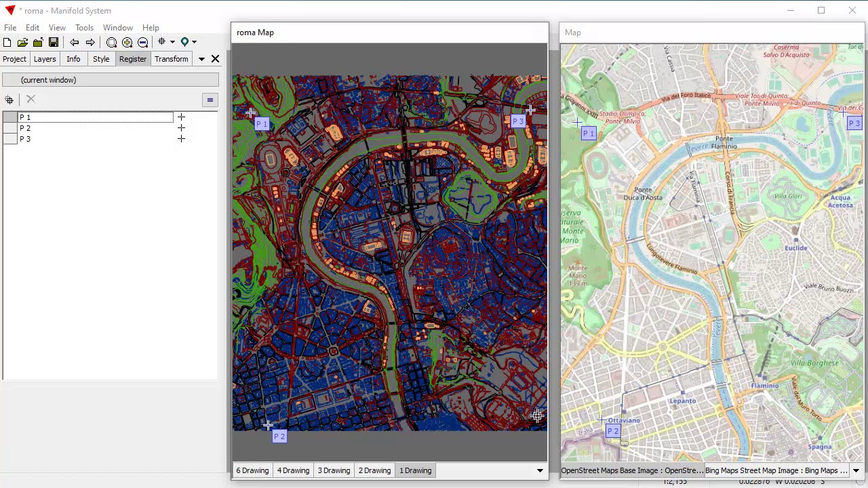Click the Zoom Out magnifier icon

click(x=142, y=42)
